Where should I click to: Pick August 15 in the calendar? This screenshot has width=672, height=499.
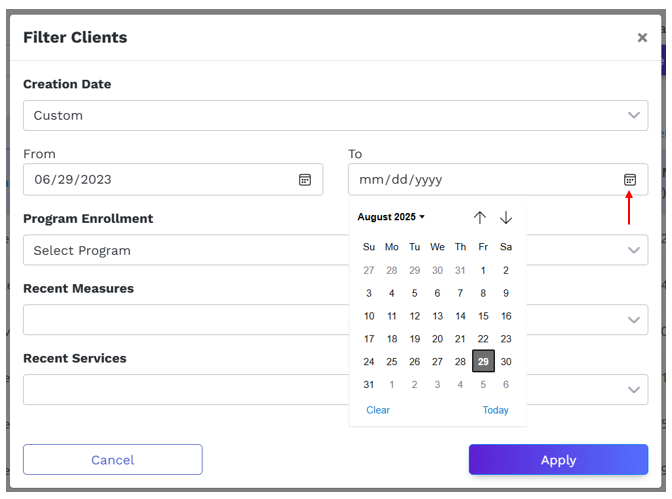tap(483, 316)
